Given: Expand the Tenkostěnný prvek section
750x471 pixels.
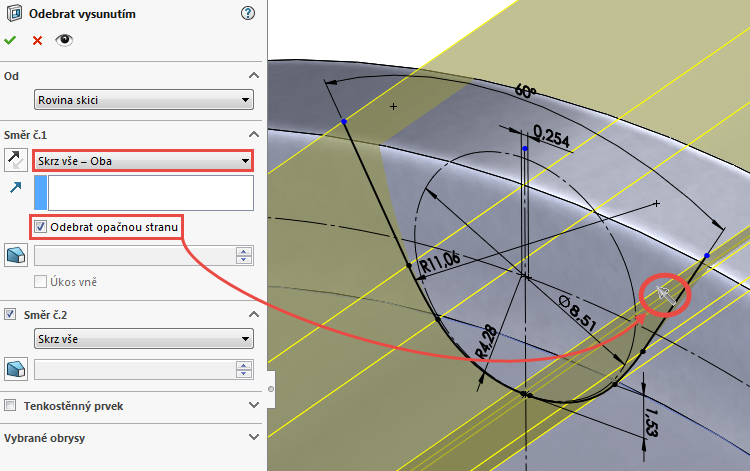Looking at the screenshot, I should [x=254, y=405].
